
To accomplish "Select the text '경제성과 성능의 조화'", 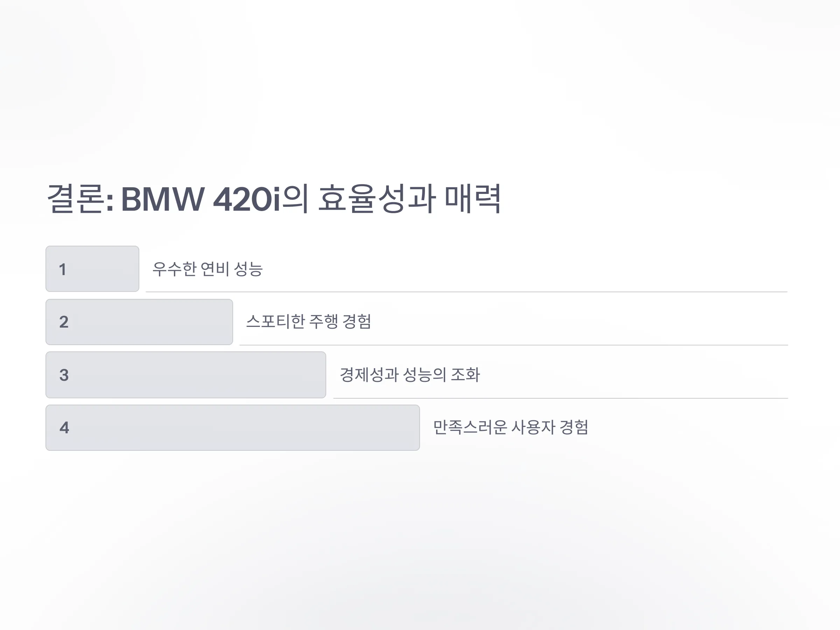I will click(x=410, y=374).
